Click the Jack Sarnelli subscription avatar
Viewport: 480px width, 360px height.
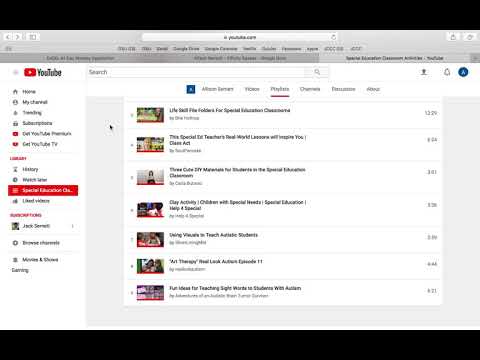[15, 226]
